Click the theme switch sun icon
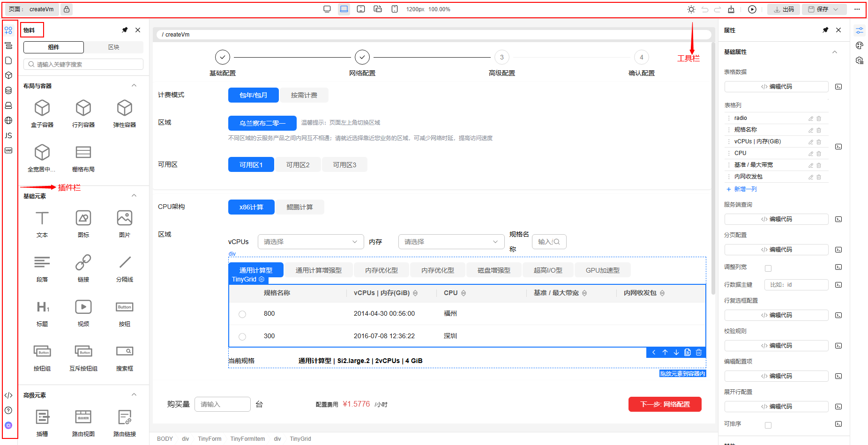Screen dimensions: 868x445 691,9
